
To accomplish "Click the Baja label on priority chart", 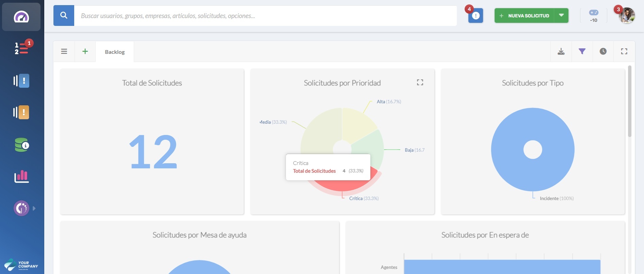I will click(415, 150).
